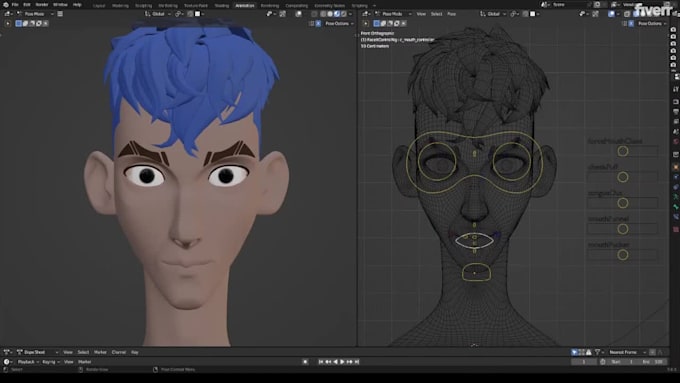Open left viewport editor type selector
680x383 pixels.
8,14
